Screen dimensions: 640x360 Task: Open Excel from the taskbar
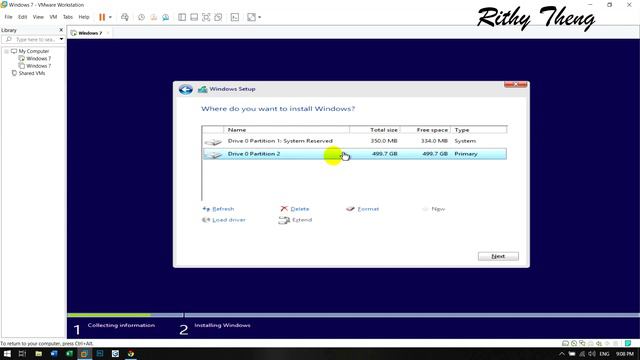(69, 354)
